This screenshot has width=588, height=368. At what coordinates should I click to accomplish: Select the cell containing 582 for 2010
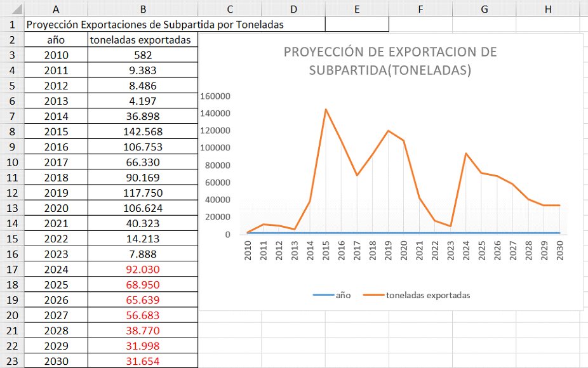(x=142, y=55)
